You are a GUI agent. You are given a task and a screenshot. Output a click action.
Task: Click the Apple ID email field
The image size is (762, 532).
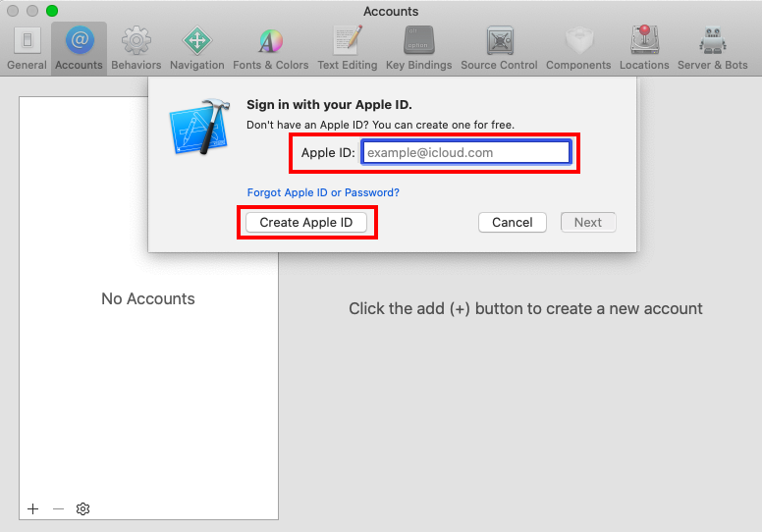pyautogui.click(x=466, y=152)
